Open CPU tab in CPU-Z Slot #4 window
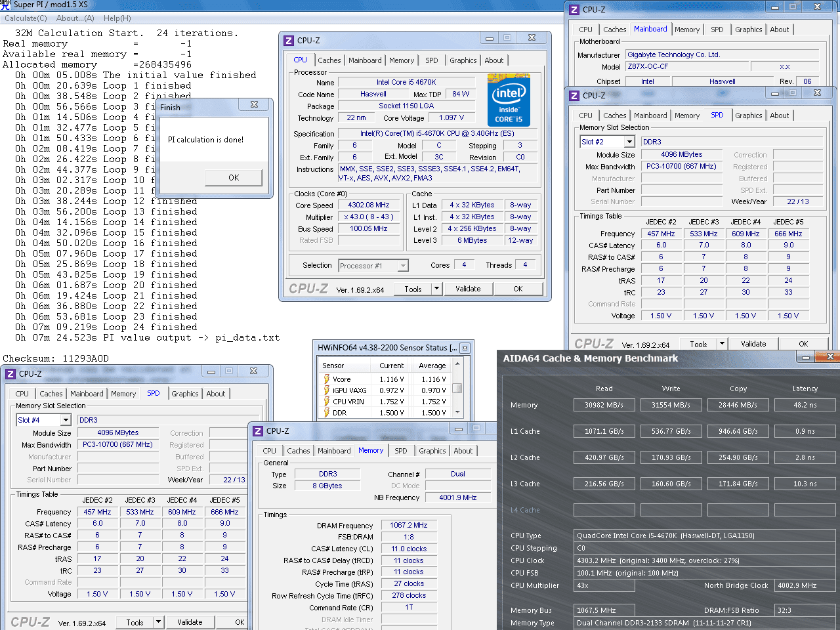The image size is (840, 630). click(x=22, y=394)
